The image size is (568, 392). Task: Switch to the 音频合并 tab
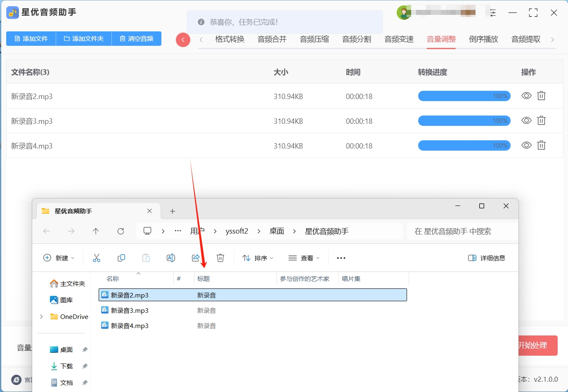pos(272,39)
